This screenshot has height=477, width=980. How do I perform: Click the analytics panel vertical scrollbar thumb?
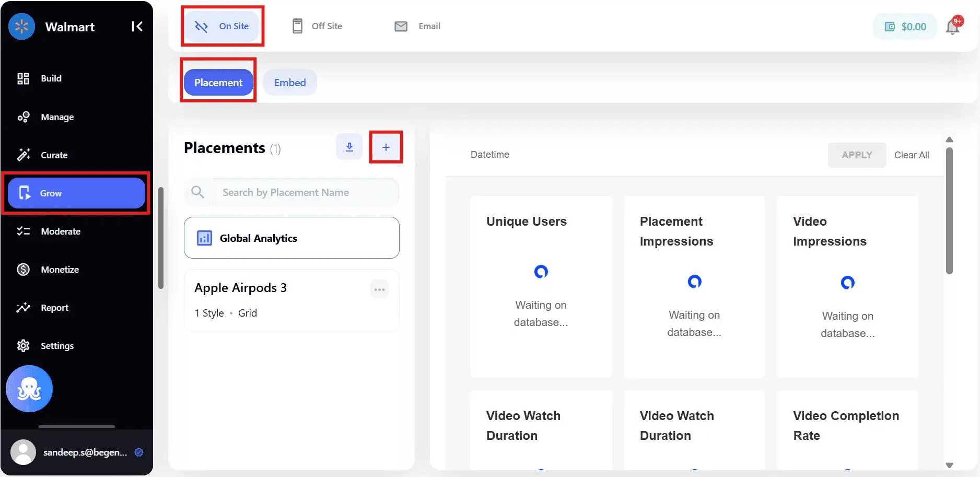pos(950,211)
